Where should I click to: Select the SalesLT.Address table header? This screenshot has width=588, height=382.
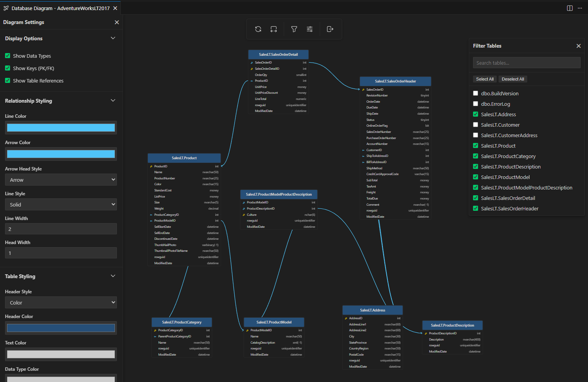click(373, 310)
